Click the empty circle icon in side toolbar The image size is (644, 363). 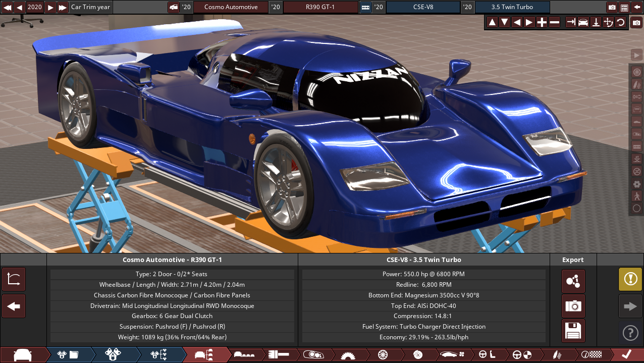pos(636,208)
